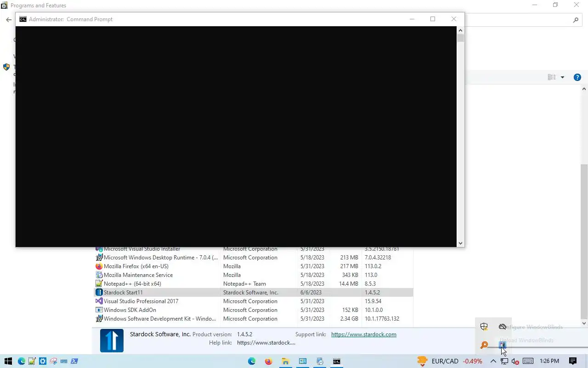
Task: Open the touch keyboard tray icon
Action: pyautogui.click(x=528, y=361)
